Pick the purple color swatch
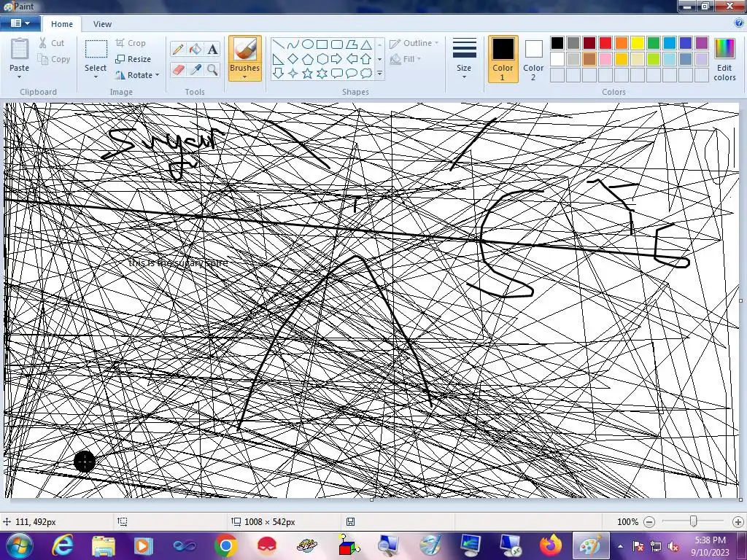747x560 pixels. (702, 43)
